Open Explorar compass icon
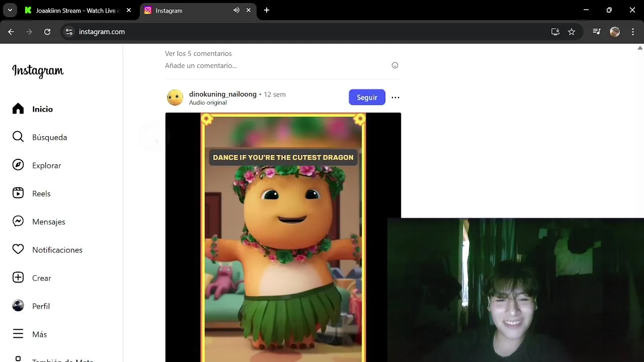The height and width of the screenshot is (362, 644). coord(18,165)
